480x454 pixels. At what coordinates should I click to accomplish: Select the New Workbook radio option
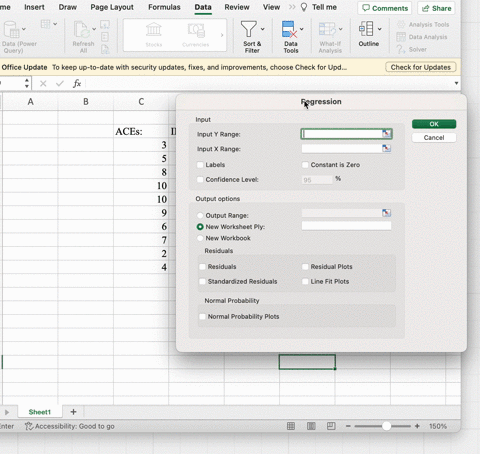(200, 238)
